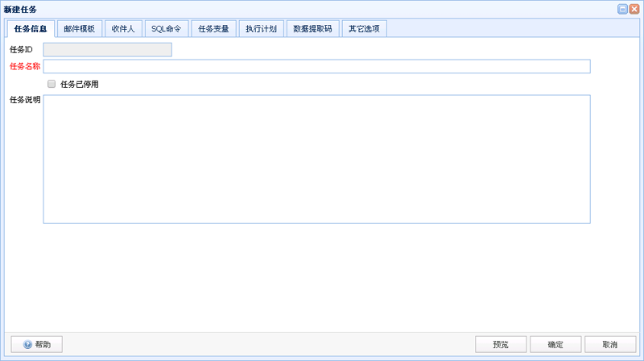Switch to the 任务信息 tab
Viewport: 644px width, 361px height.
pyautogui.click(x=31, y=29)
